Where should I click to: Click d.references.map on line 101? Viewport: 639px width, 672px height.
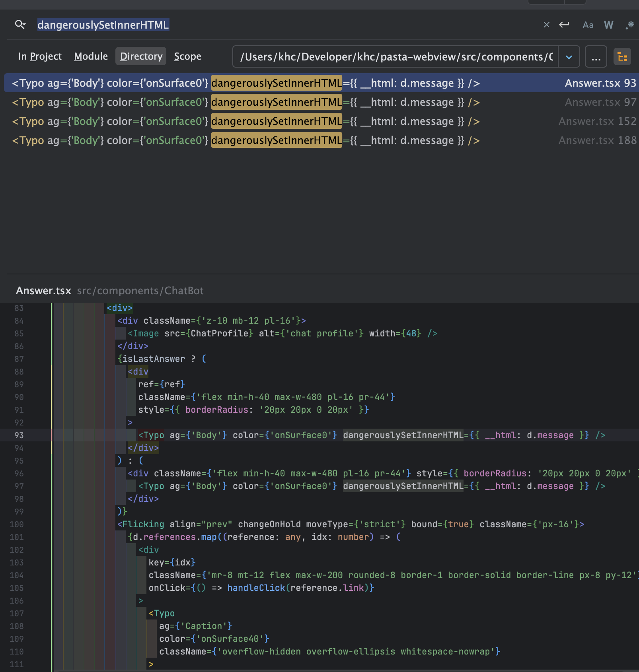coord(175,537)
